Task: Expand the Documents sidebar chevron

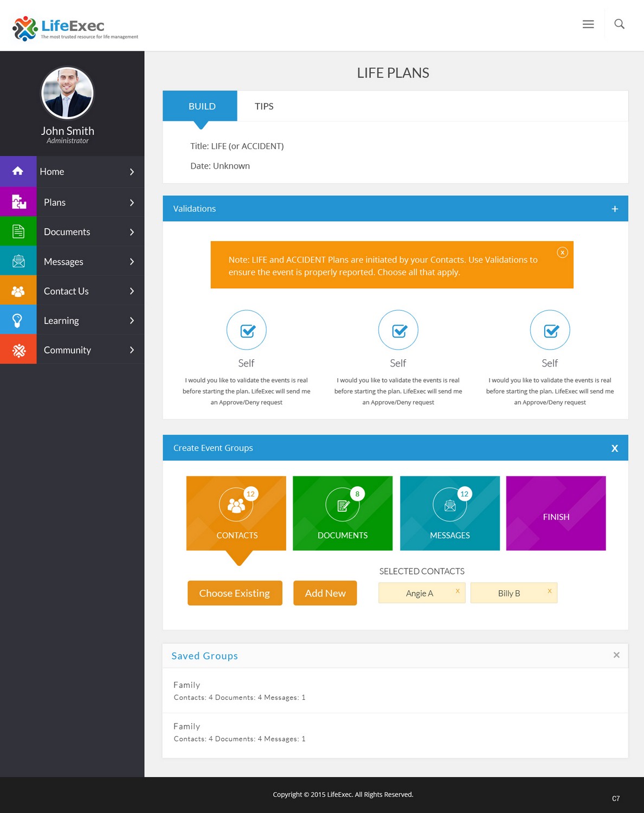Action: pyautogui.click(x=132, y=232)
